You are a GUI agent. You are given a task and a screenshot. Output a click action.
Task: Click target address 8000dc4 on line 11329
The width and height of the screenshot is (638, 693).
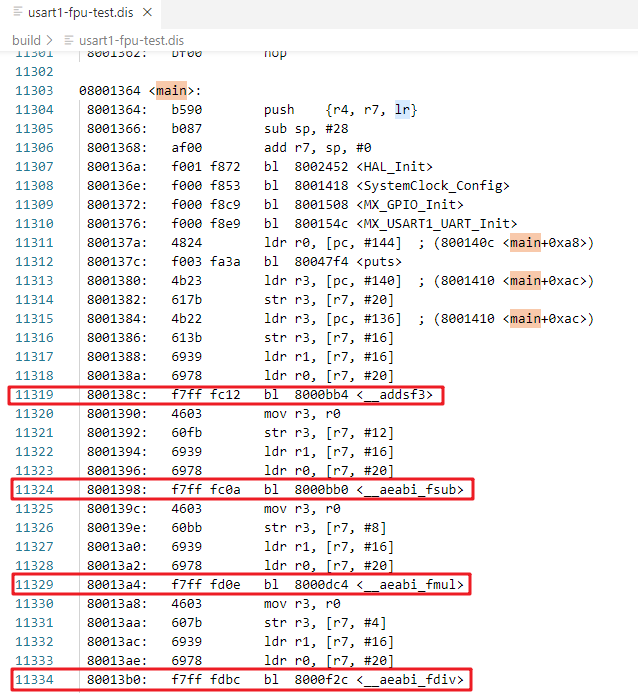[321, 585]
